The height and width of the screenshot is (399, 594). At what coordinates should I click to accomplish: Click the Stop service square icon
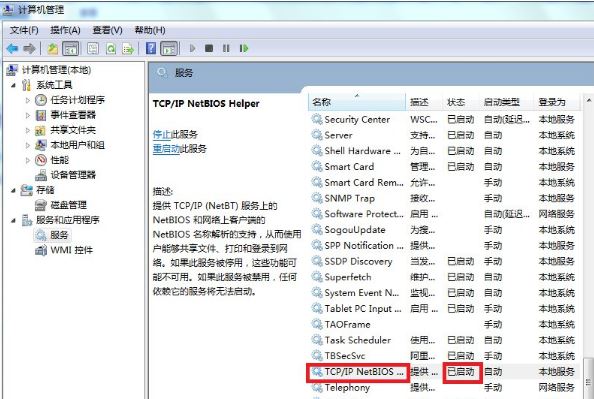(209, 49)
